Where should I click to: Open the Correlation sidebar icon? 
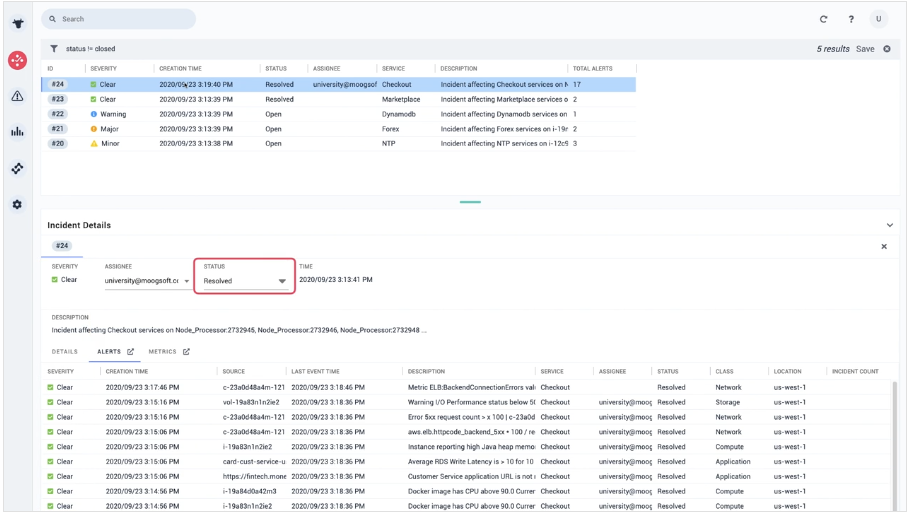[17, 168]
